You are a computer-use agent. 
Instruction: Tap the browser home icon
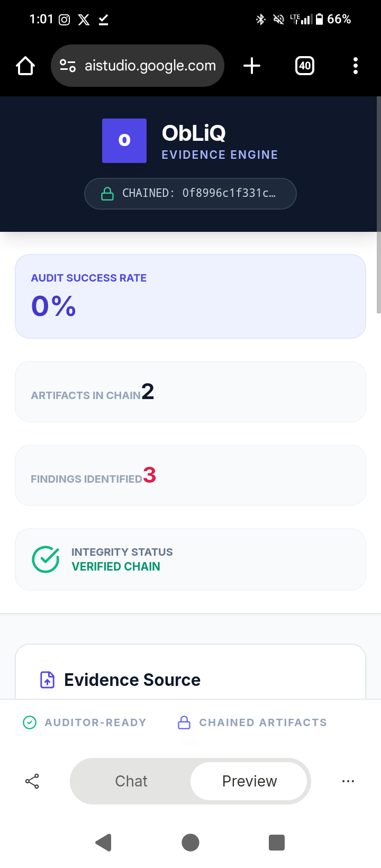pos(25,66)
